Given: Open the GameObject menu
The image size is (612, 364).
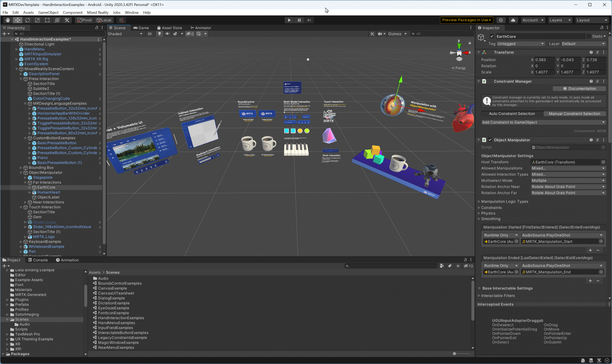Looking at the screenshot, I should pyautogui.click(x=48, y=12).
